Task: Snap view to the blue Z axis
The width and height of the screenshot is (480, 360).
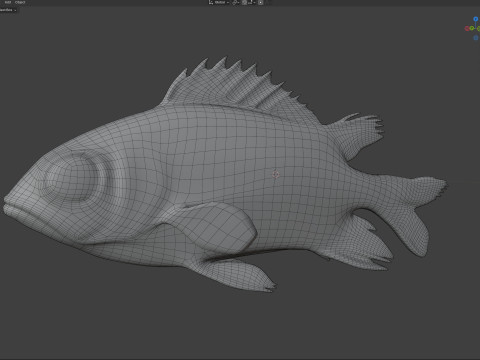Action: pyautogui.click(x=476, y=19)
